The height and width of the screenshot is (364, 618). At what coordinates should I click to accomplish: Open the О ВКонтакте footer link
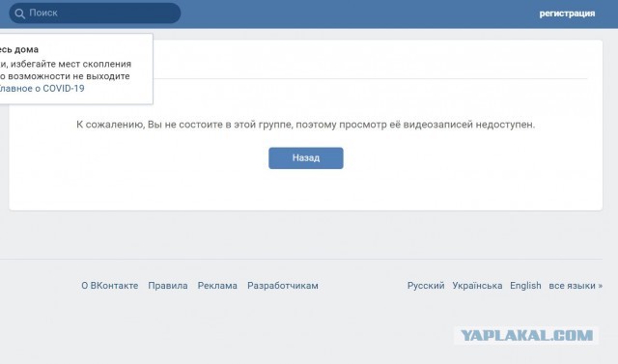pyautogui.click(x=109, y=285)
